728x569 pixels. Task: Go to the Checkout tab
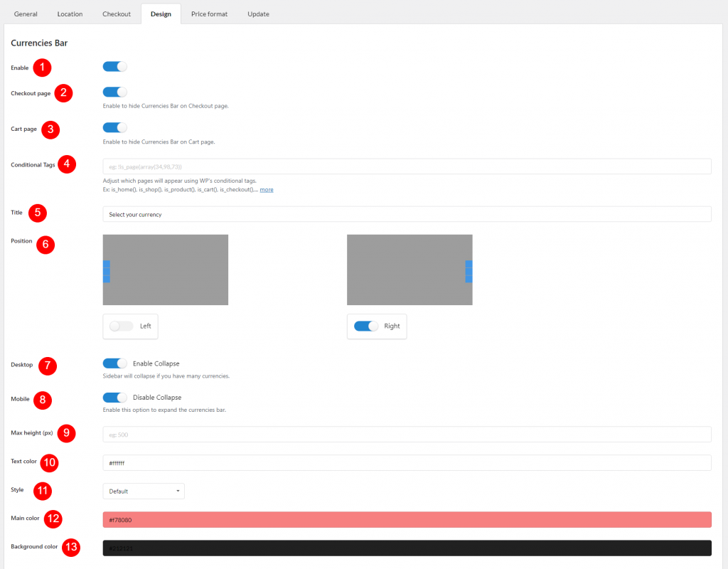(117, 14)
